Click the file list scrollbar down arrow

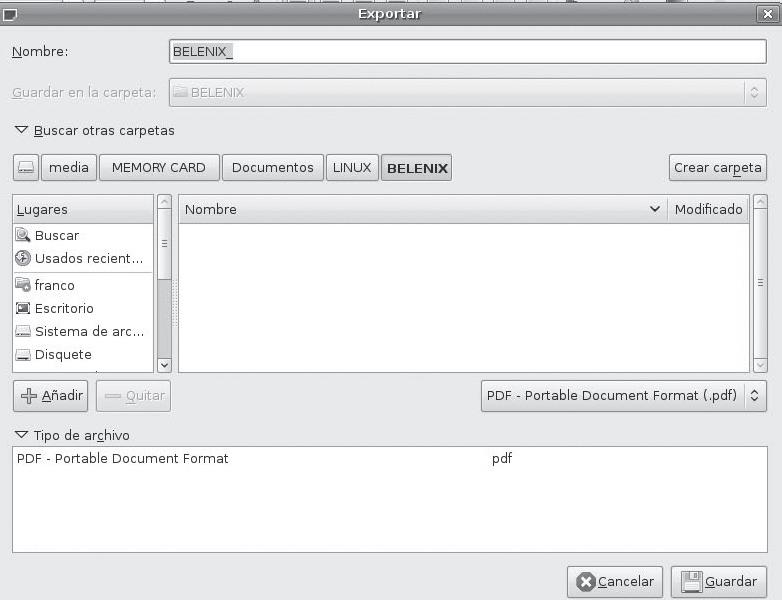[x=760, y=365]
